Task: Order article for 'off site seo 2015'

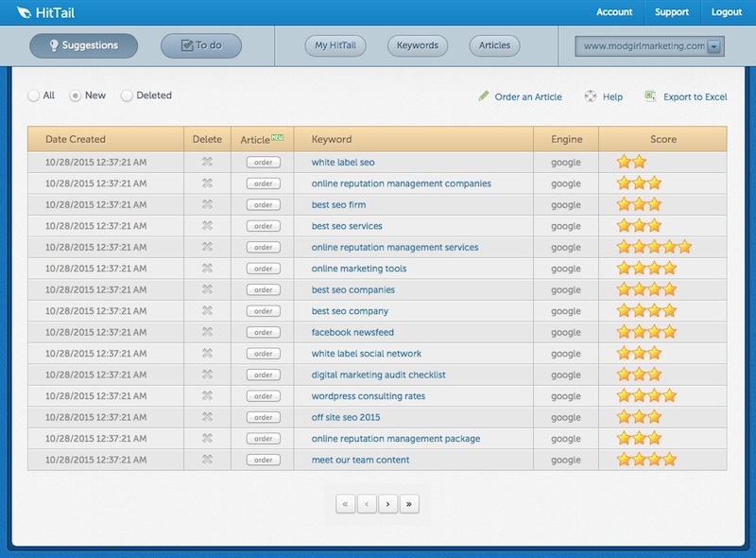Action: pos(264,417)
